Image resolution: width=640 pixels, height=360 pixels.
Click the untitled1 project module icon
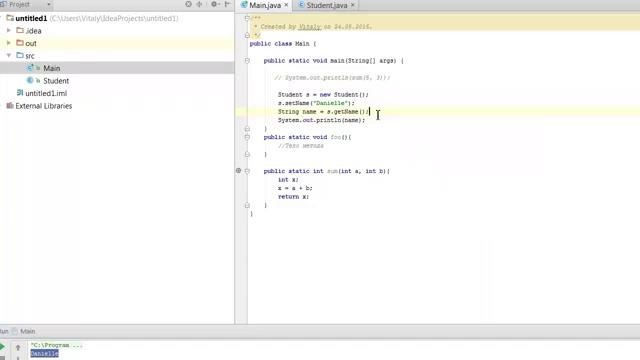click(10, 18)
